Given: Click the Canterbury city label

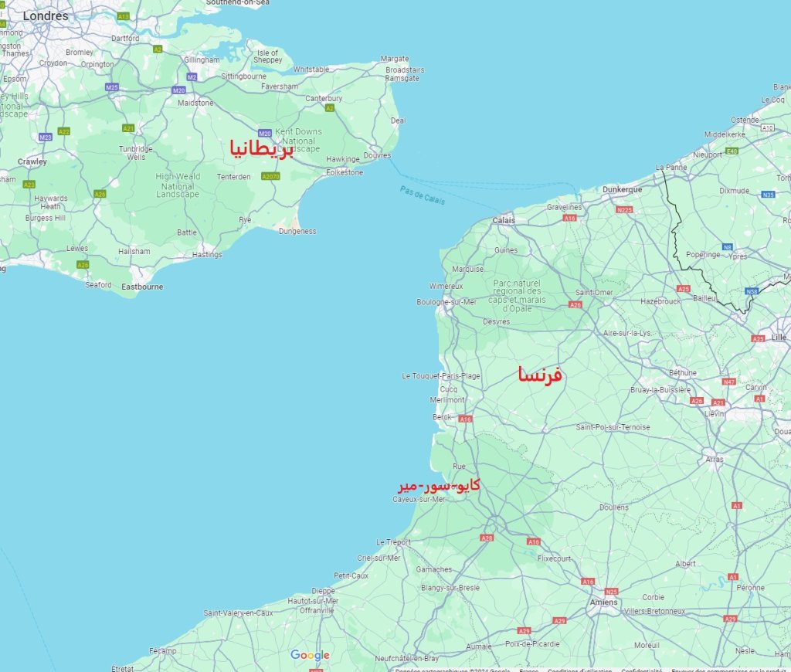Looking at the screenshot, I should coord(324,98).
